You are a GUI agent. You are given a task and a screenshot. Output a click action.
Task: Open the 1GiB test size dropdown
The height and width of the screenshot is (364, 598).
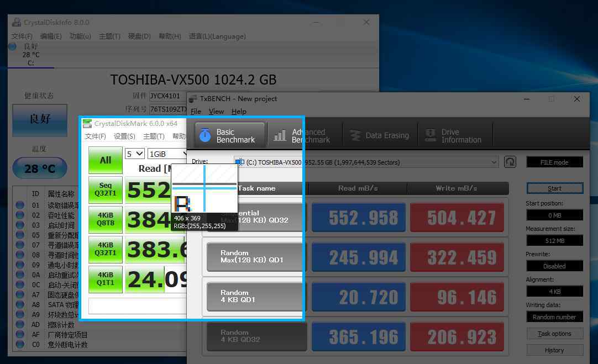(x=167, y=154)
